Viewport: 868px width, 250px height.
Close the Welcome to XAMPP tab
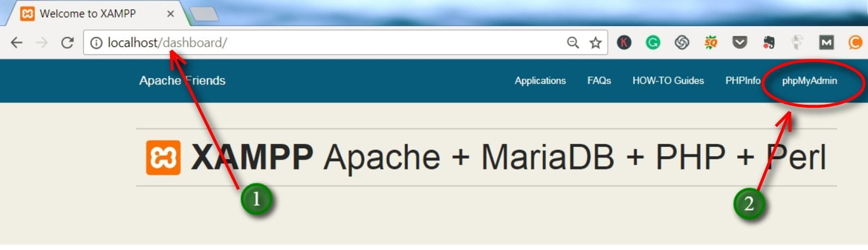tap(171, 13)
